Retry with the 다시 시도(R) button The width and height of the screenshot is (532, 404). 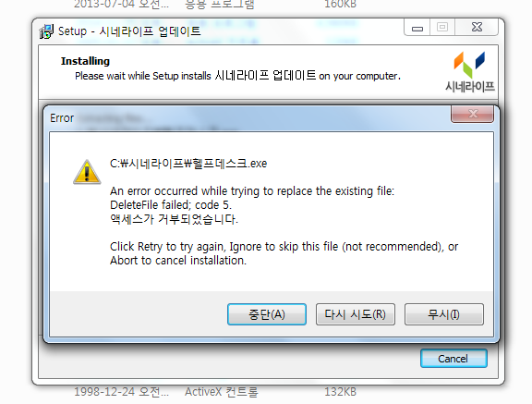356,314
